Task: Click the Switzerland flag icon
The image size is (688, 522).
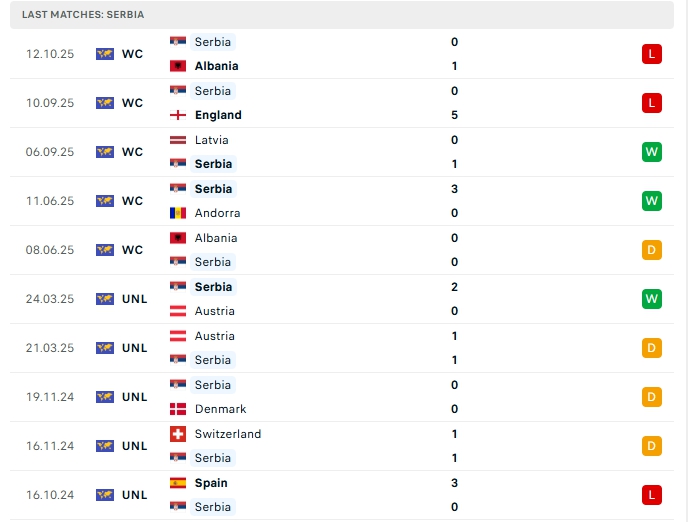Action: click(178, 434)
